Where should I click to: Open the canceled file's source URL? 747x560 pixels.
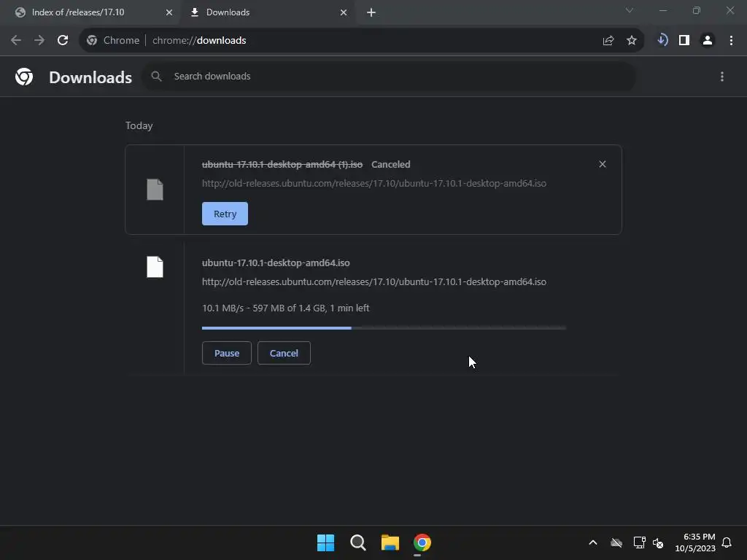[374, 183]
